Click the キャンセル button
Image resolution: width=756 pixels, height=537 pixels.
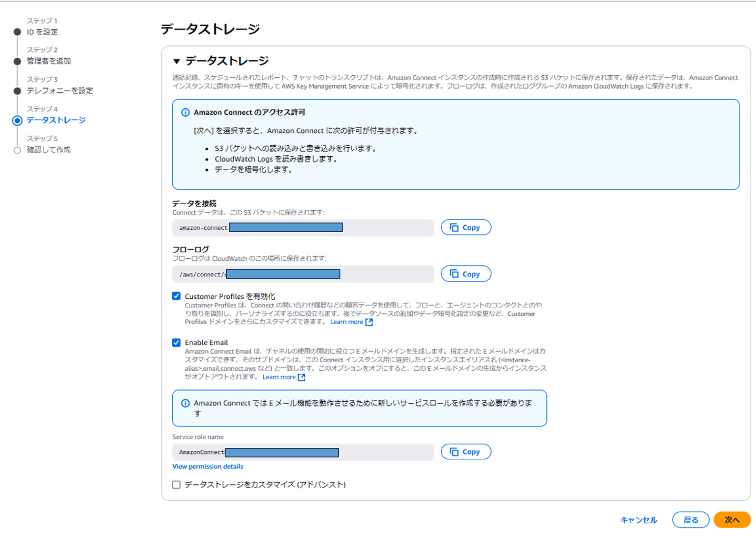[x=638, y=520]
